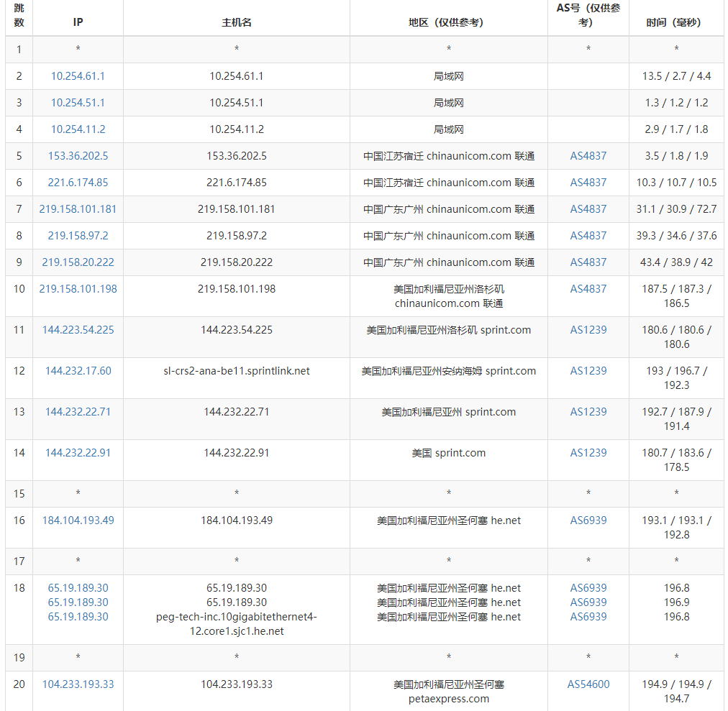Viewport: 728px width, 711px height.
Task: Open the 144.223.54.225 IP link
Action: point(78,329)
